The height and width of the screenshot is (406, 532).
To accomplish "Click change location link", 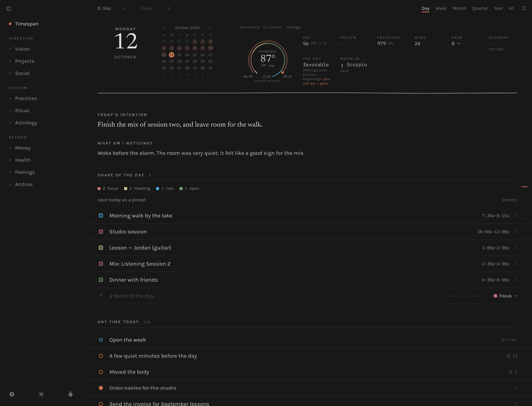I will [x=293, y=27].
